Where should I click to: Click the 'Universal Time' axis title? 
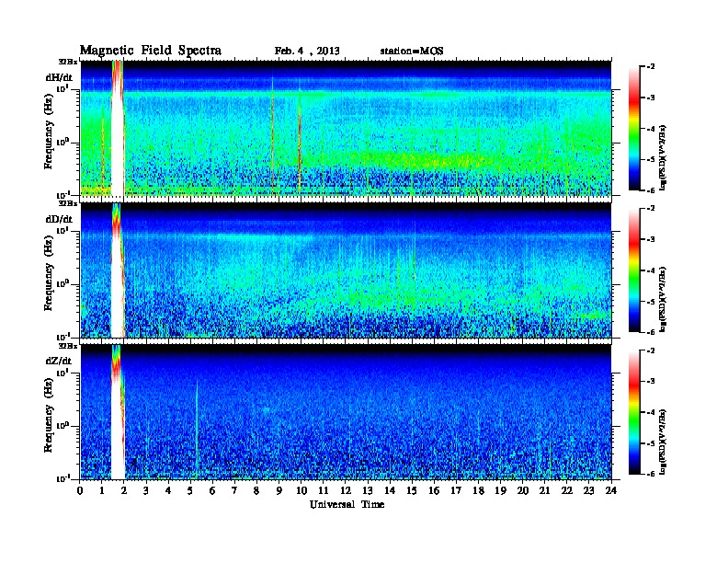[x=347, y=504]
